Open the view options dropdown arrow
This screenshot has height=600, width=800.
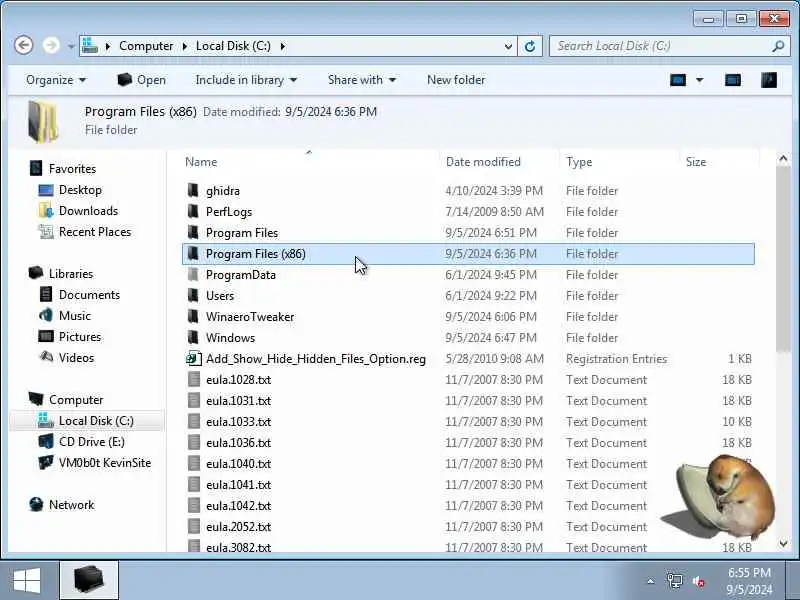tap(699, 80)
